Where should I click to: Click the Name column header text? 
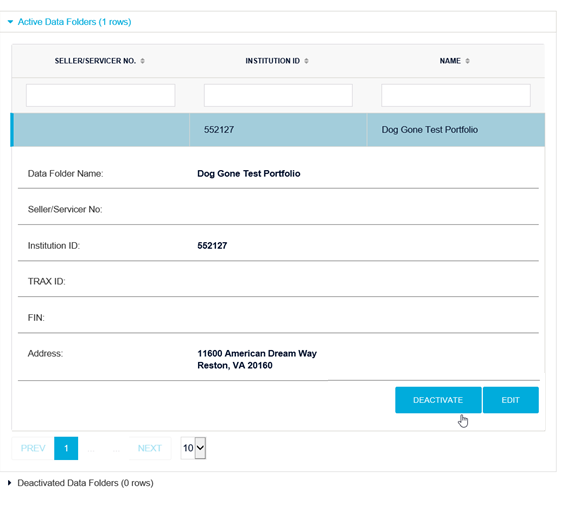(x=450, y=61)
